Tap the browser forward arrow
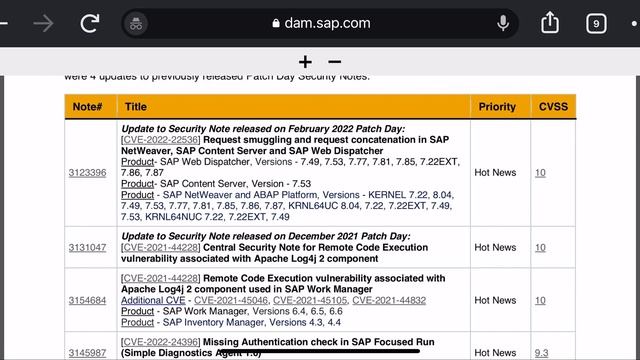The image size is (640, 360). (x=43, y=23)
